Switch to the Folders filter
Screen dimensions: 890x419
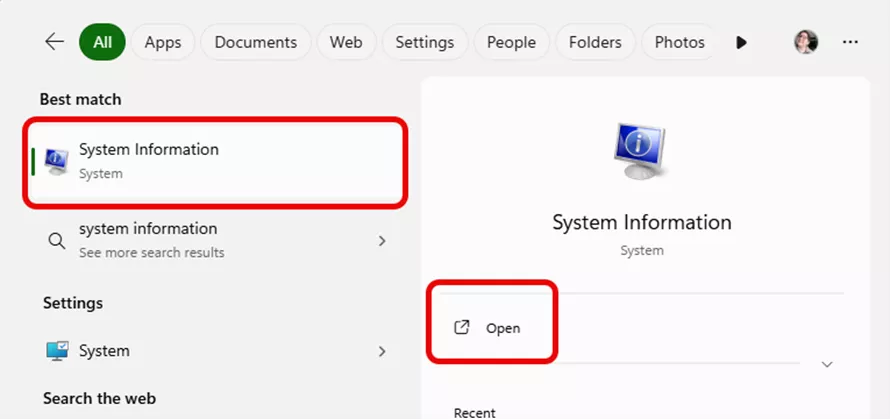(x=595, y=42)
